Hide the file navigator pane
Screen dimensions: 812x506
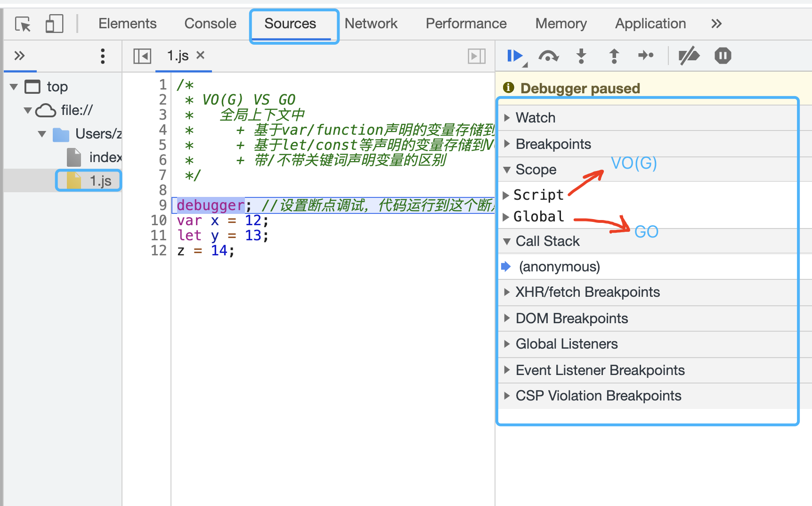142,56
